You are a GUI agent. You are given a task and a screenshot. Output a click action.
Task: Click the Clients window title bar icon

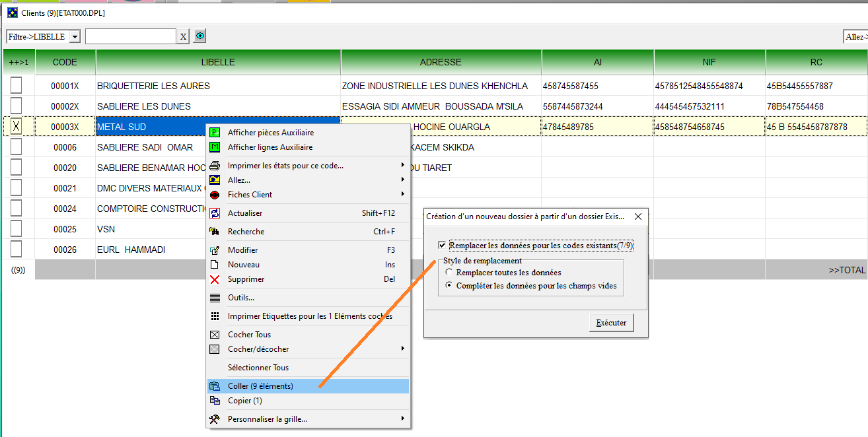point(13,13)
